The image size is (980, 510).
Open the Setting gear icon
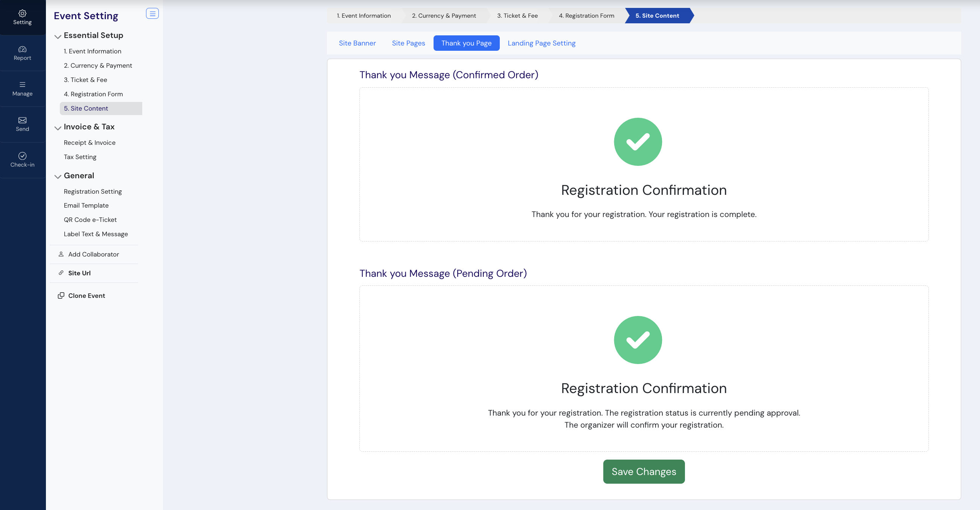click(23, 13)
